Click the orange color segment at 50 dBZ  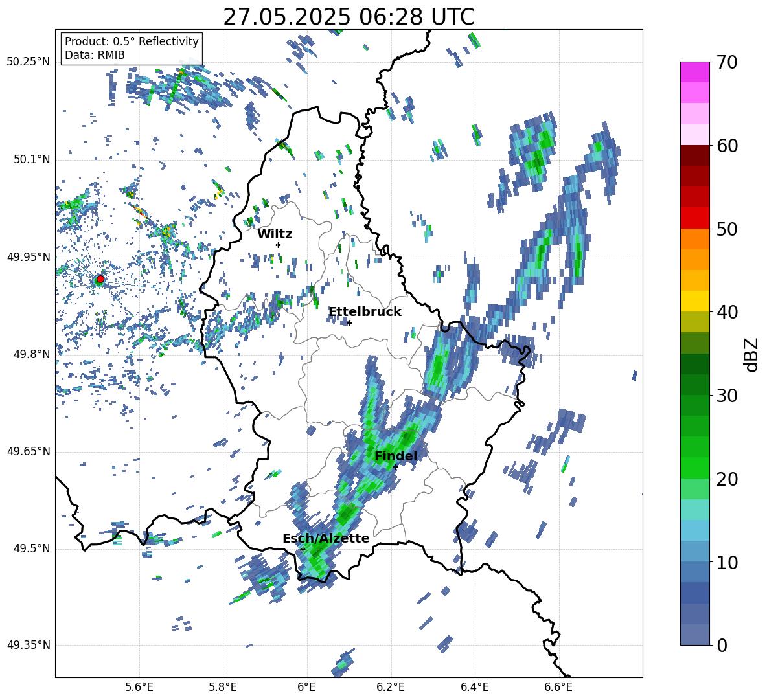pos(694,239)
